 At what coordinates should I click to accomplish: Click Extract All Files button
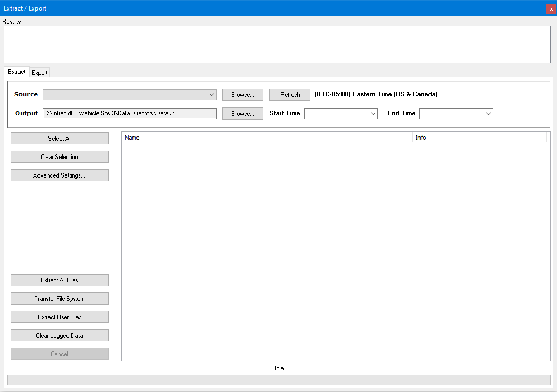[60, 280]
